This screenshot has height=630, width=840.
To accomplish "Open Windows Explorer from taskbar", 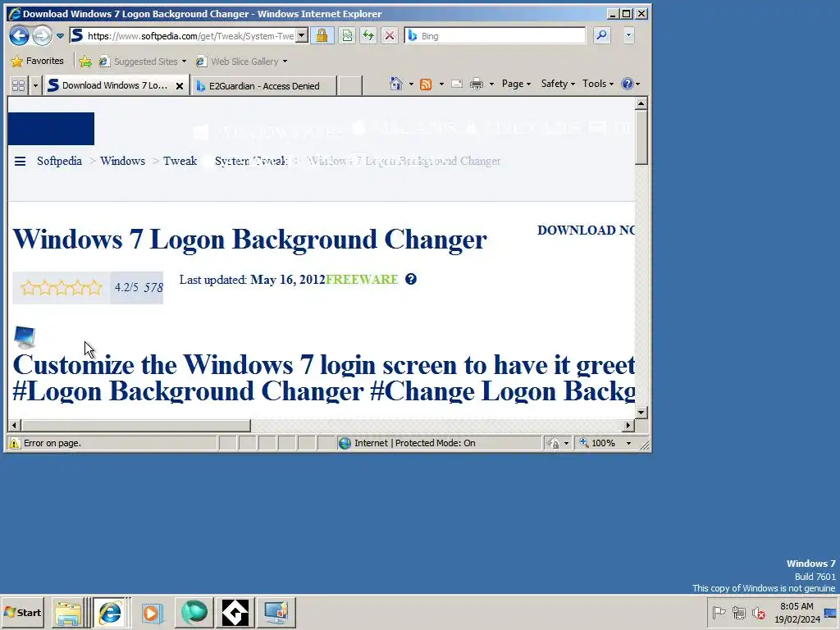I will (68, 612).
